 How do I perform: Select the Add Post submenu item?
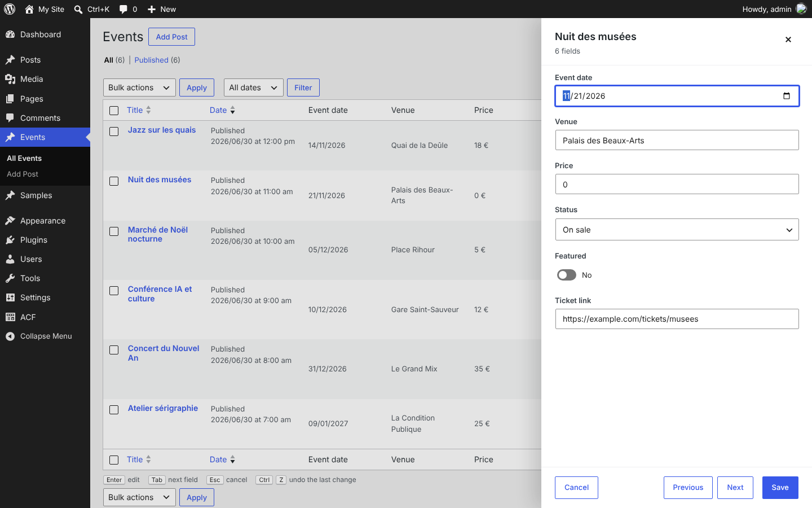click(23, 174)
